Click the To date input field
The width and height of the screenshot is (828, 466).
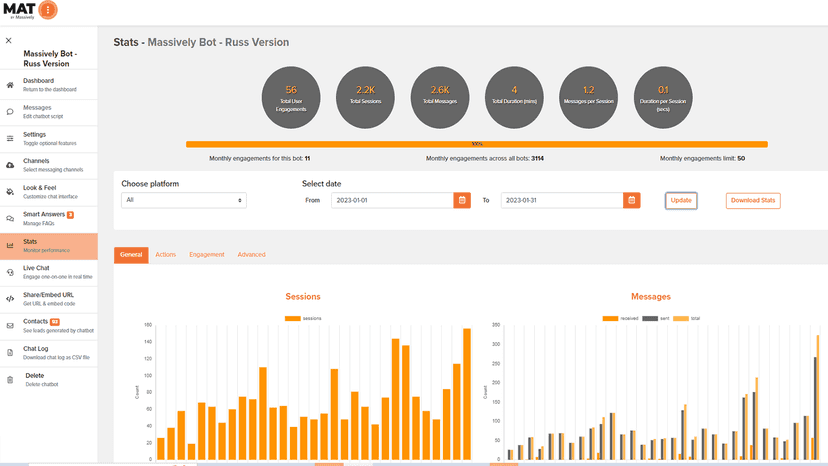pyautogui.click(x=562, y=200)
